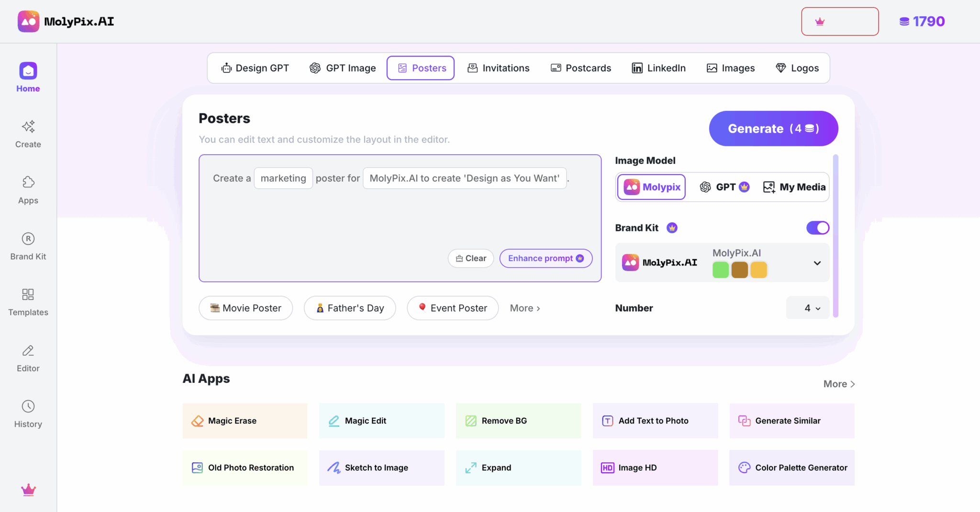Select the Molypix image model
980x512 pixels.
(652, 187)
